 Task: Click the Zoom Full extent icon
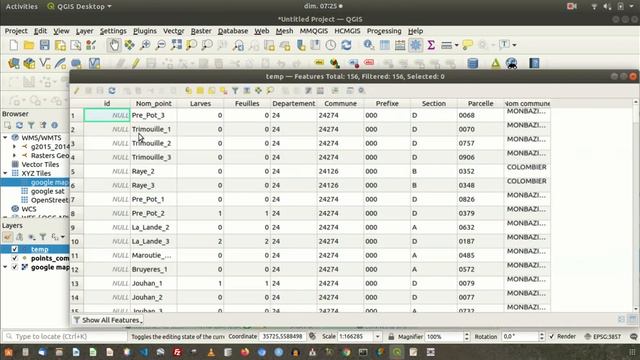pos(176,45)
